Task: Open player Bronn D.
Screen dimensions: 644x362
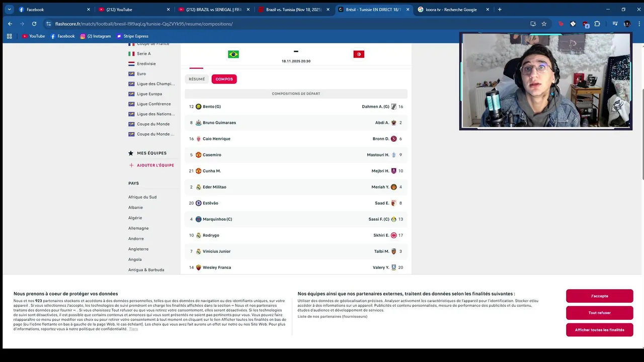Action: (381, 139)
